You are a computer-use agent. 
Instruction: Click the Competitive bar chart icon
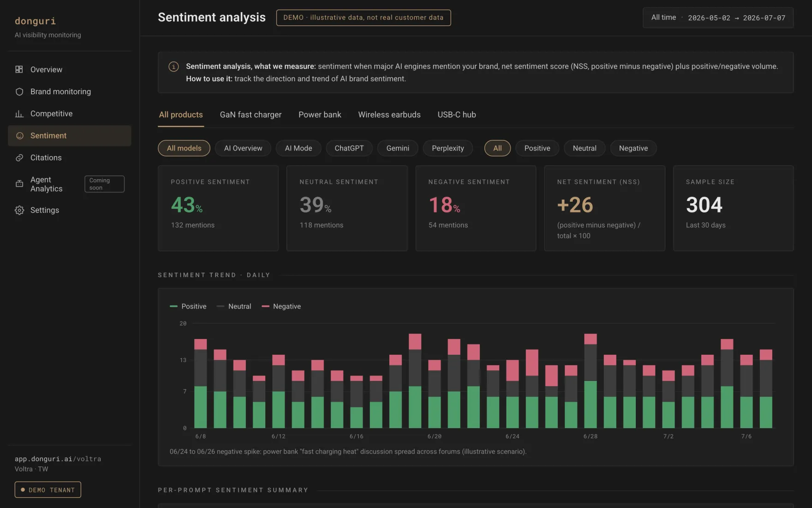(x=19, y=114)
